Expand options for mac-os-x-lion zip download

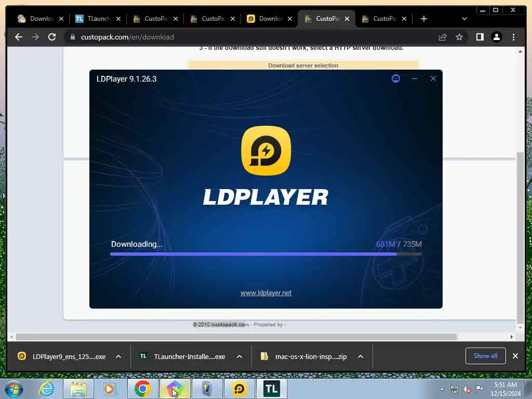[x=361, y=356]
